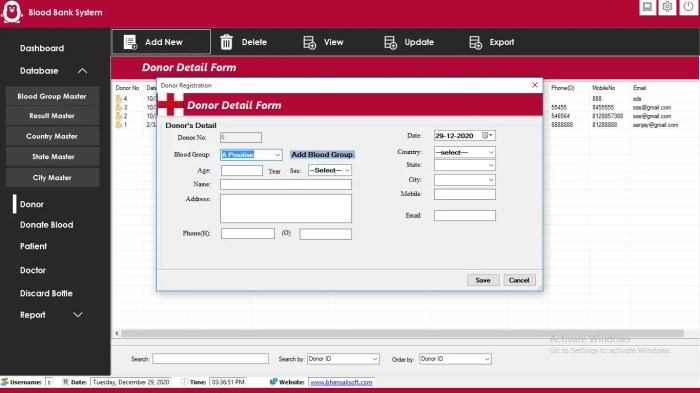Screen dimensions: 700x393
Task: Click the Update toolbar icon
Action: coord(390,42)
